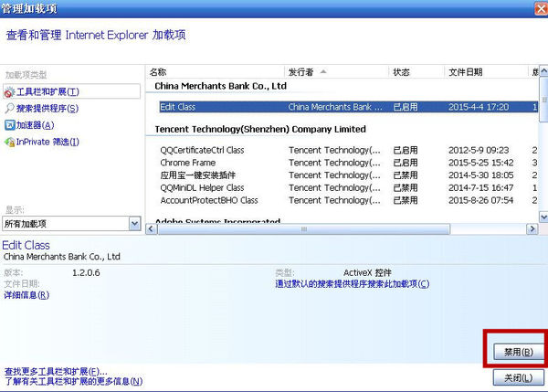Viewport: 548px width, 392px height.
Task: Click the China Merchants Bank Co., Ltd group header
Action: click(220, 86)
